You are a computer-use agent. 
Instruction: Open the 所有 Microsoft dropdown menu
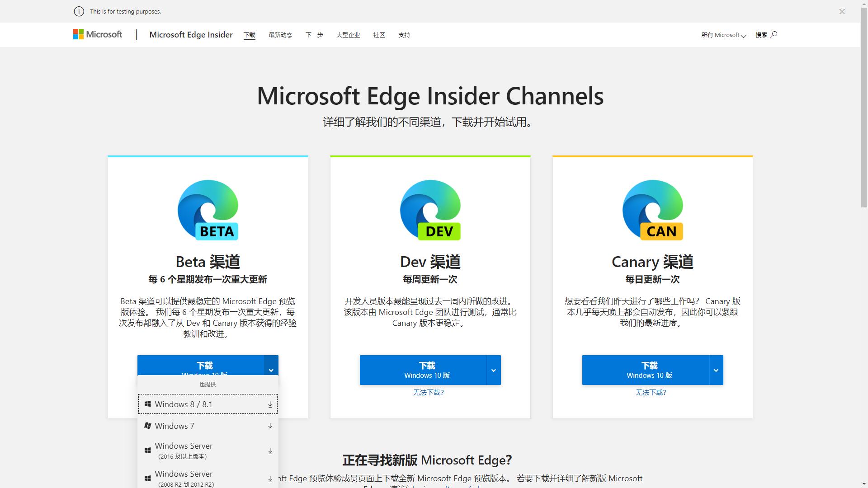tap(723, 35)
